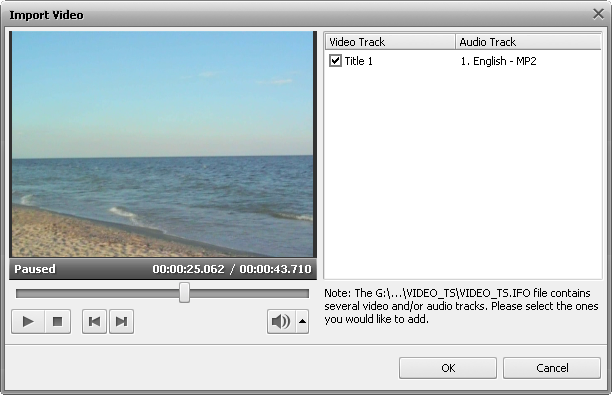The width and height of the screenshot is (612, 395).
Task: Stop the video preview playback
Action: coord(58,322)
